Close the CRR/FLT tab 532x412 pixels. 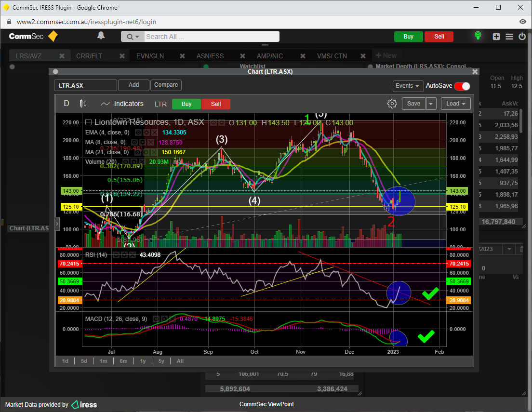point(122,56)
